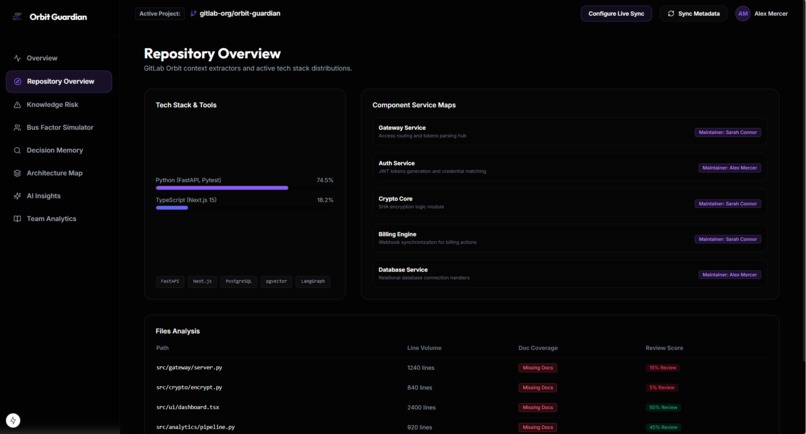Viewport: 806px width, 434px height.
Task: Click the maintainer badge on Gateway Service
Action: point(727,132)
